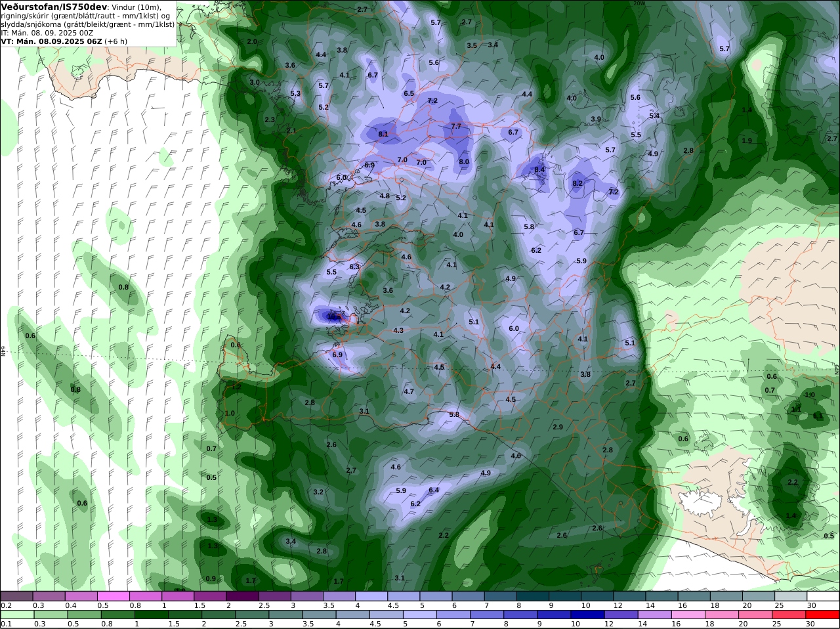
Task: Click the 2.3 value label on the map
Action: point(270,119)
